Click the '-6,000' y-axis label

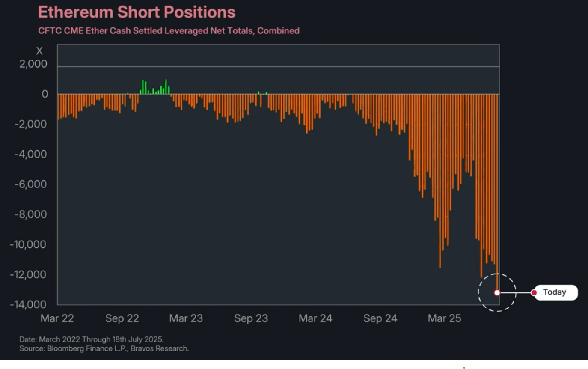30,184
